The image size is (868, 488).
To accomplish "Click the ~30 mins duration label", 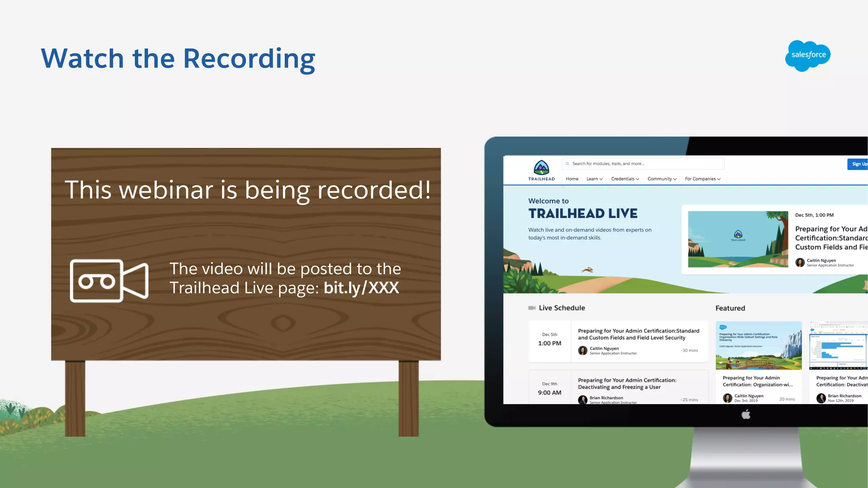I will pos(689,350).
